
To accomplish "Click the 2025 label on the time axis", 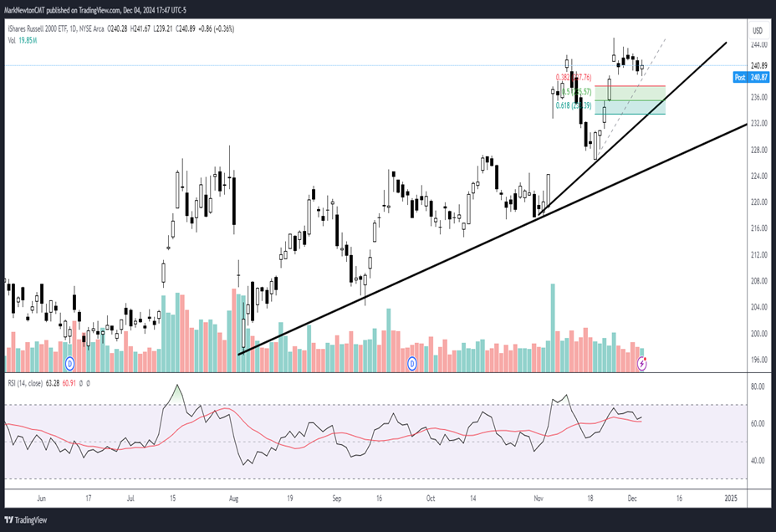I will [731, 498].
